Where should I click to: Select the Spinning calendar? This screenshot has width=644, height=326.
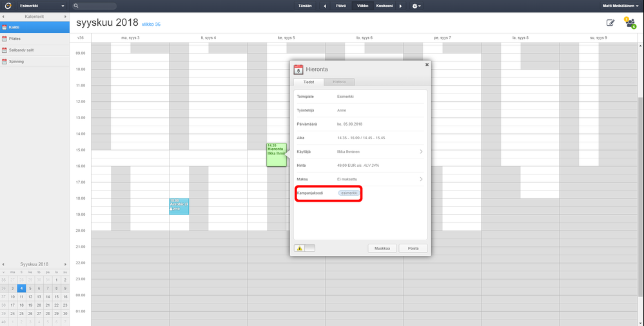(x=35, y=62)
